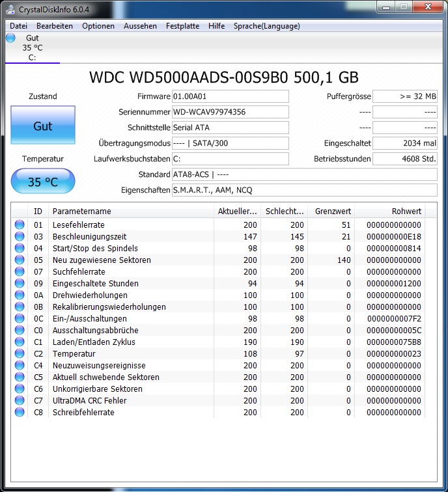The height and width of the screenshot is (492, 448).
Task: Click the Seriennummer field WD-WCAV97974356
Action: [231, 112]
